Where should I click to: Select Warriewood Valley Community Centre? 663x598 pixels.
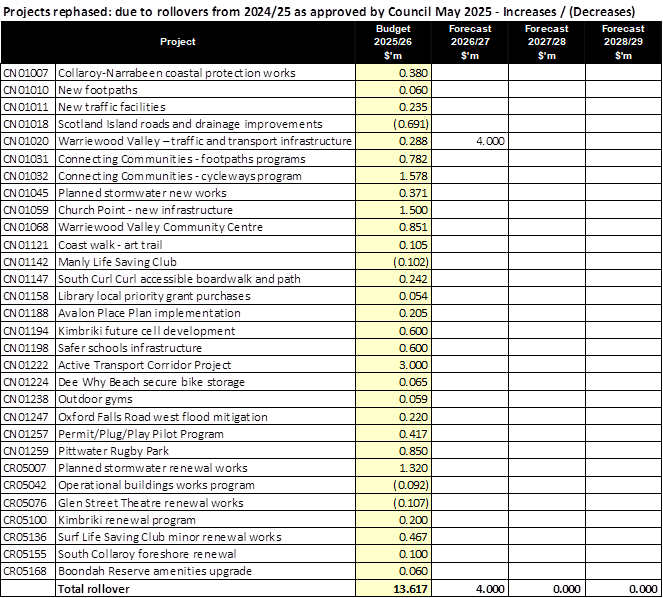(160, 227)
